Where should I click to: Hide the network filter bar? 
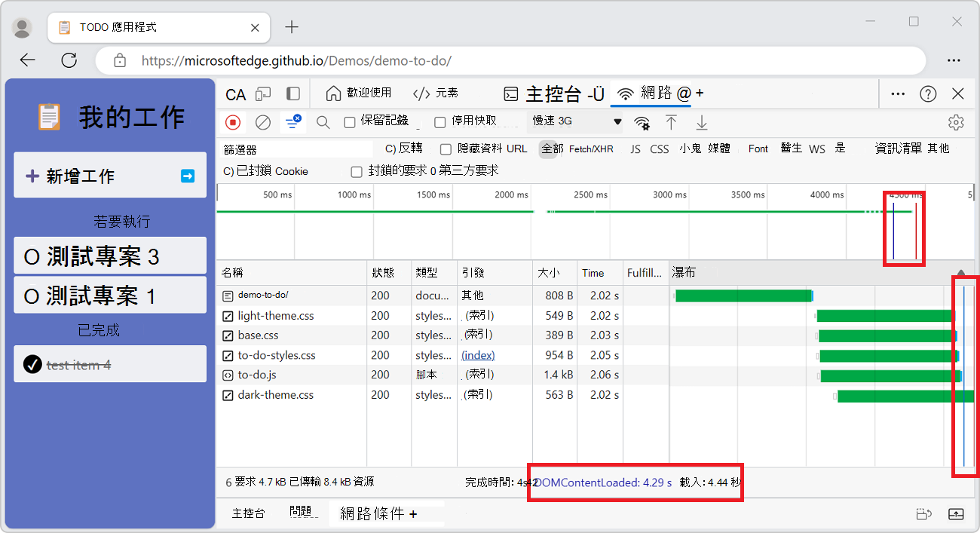pyautogui.click(x=294, y=121)
